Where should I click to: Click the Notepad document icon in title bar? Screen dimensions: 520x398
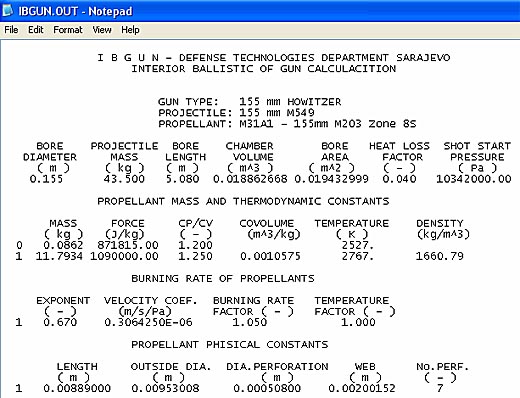(x=8, y=10)
